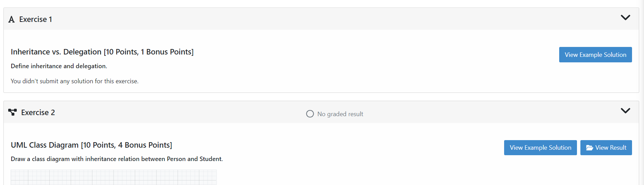Image resolution: width=644 pixels, height=185 pixels.
Task: Click the empty circle icon before No graded result
Action: pyautogui.click(x=310, y=114)
